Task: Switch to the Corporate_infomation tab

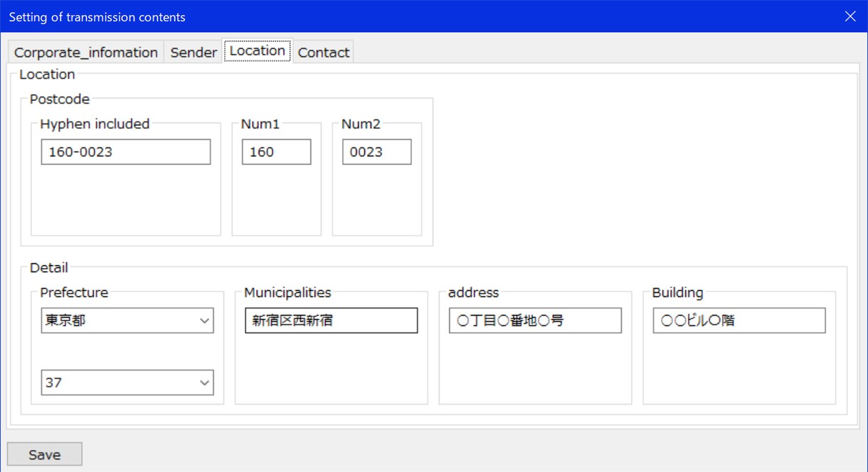Action: pos(85,52)
